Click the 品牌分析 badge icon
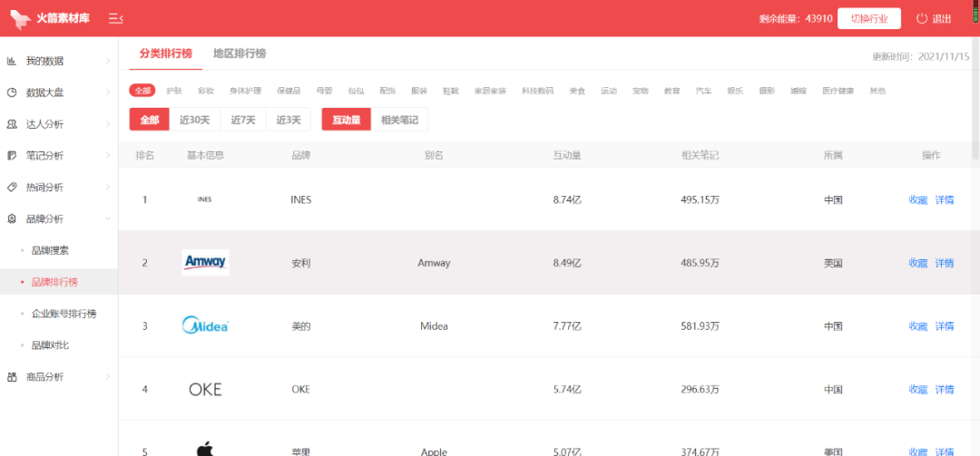 coord(11,218)
